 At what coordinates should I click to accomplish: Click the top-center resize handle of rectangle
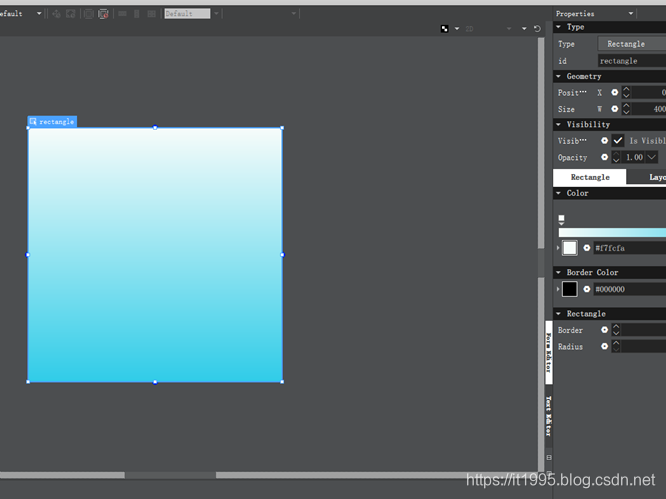155,127
